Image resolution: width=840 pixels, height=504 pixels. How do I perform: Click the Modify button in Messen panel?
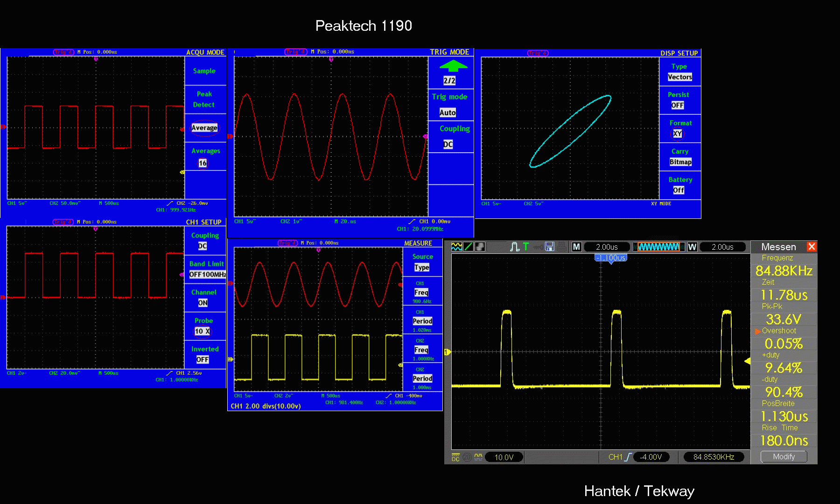tap(784, 457)
